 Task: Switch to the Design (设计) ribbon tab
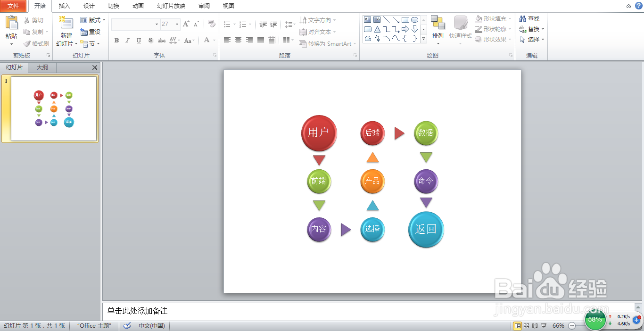click(89, 6)
